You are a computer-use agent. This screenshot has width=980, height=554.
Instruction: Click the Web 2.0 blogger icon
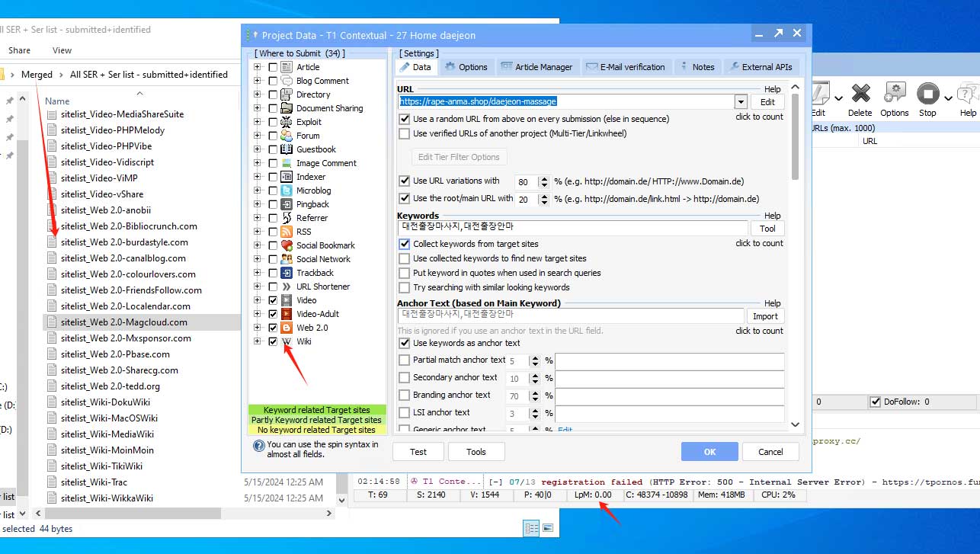287,328
